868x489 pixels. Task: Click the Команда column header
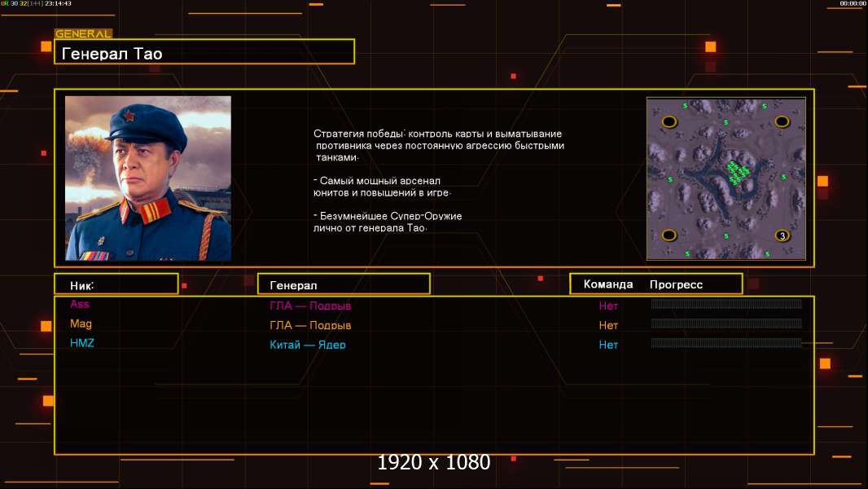tap(607, 284)
